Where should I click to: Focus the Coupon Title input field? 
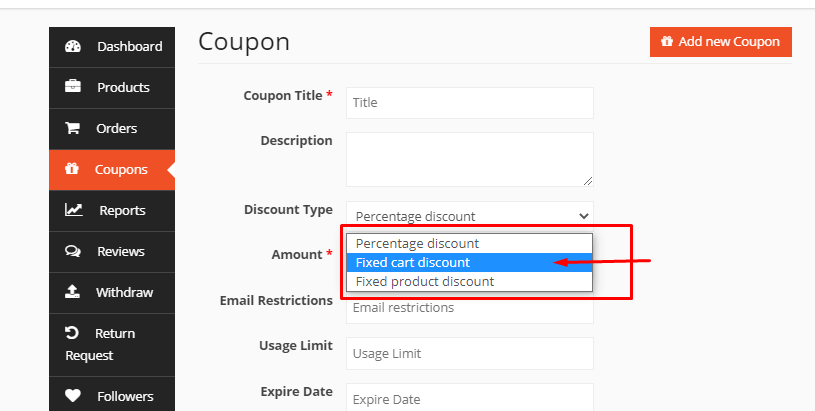tap(470, 102)
